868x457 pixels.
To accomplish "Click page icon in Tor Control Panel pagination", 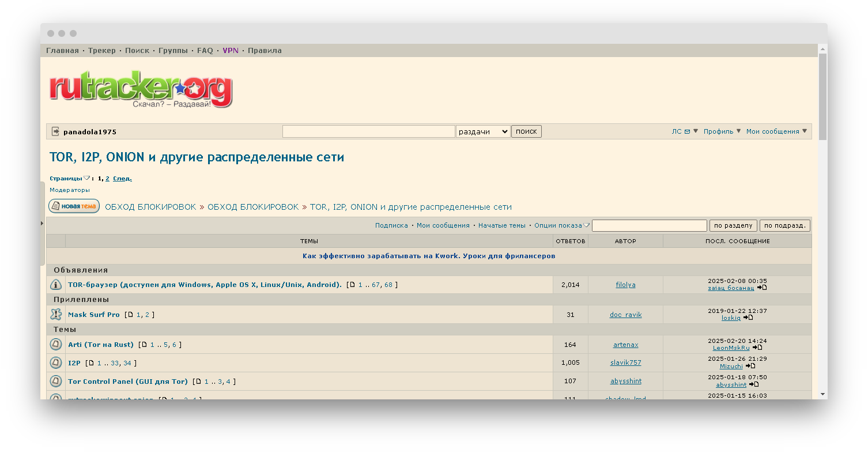I will 198,382.
